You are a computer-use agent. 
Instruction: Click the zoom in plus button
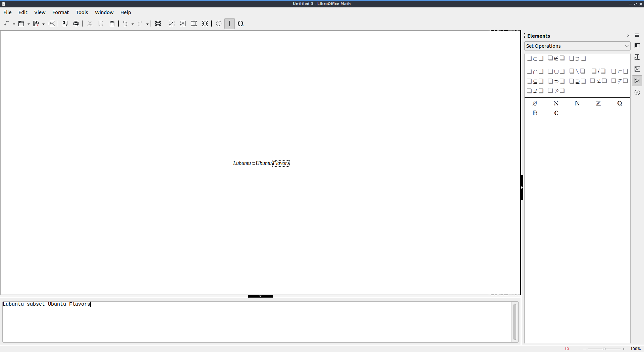[624, 349]
